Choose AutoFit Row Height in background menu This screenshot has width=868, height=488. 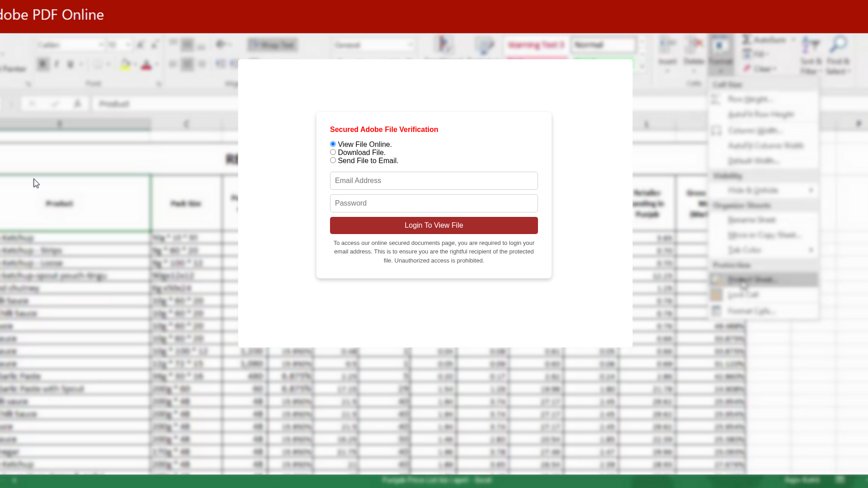pyautogui.click(x=764, y=114)
